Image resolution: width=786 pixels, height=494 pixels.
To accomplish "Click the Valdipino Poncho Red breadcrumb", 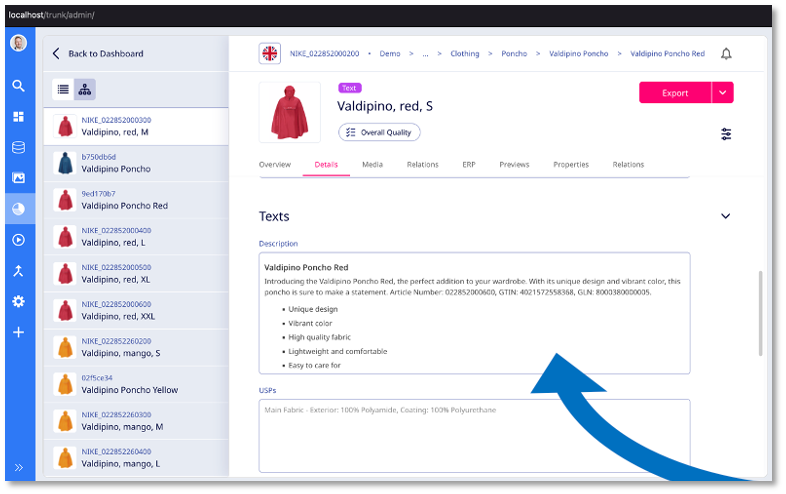I will tap(667, 54).
